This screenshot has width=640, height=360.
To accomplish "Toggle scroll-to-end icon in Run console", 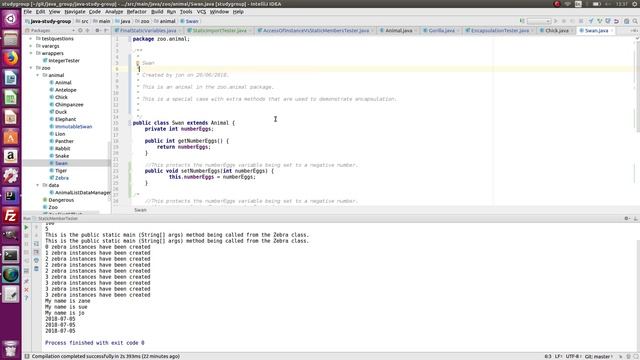I will pyautogui.click(x=36, y=252).
